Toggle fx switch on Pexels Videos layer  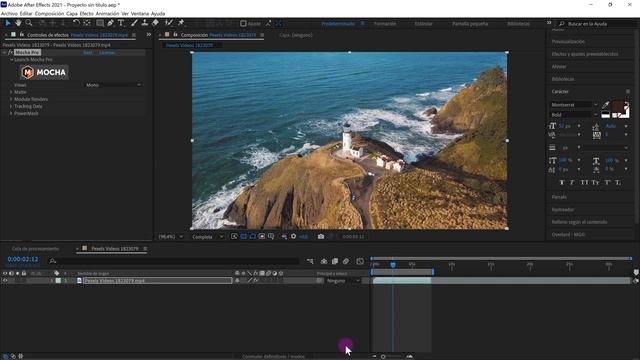click(256, 281)
